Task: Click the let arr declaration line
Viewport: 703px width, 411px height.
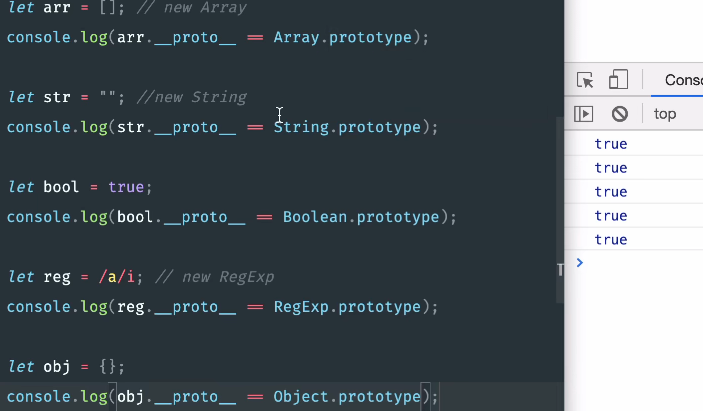Action: coord(127,8)
